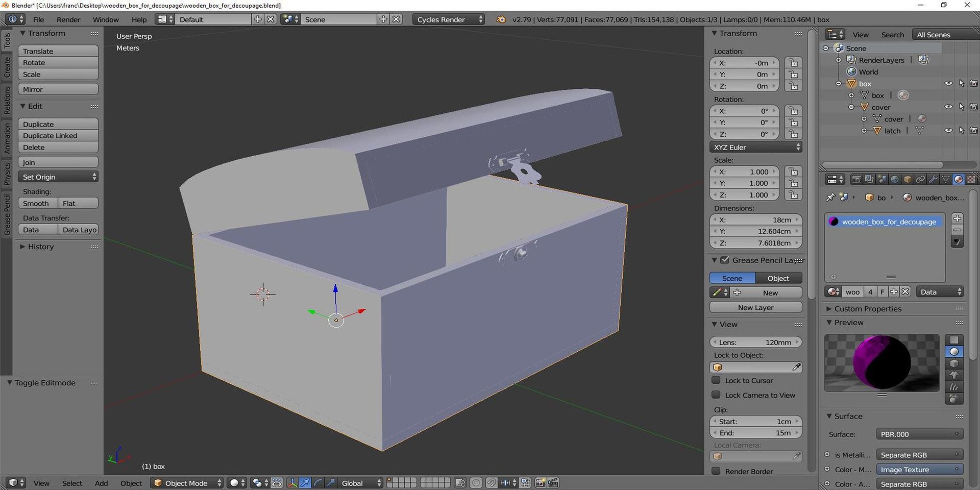Open the XYZ Euler rotation mode dropdown
This screenshot has height=490, width=980.
coord(755,147)
